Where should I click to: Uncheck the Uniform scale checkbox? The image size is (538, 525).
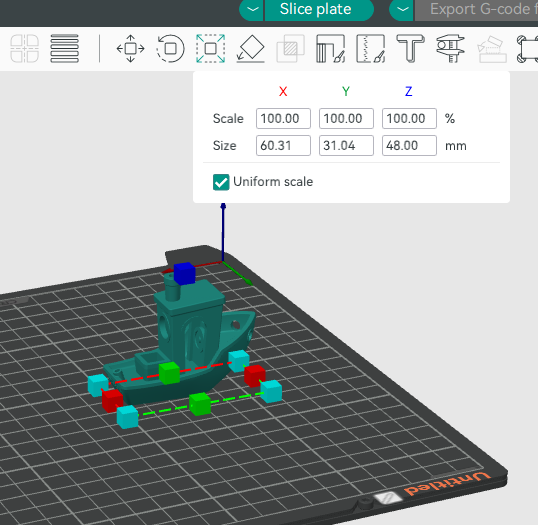221,182
